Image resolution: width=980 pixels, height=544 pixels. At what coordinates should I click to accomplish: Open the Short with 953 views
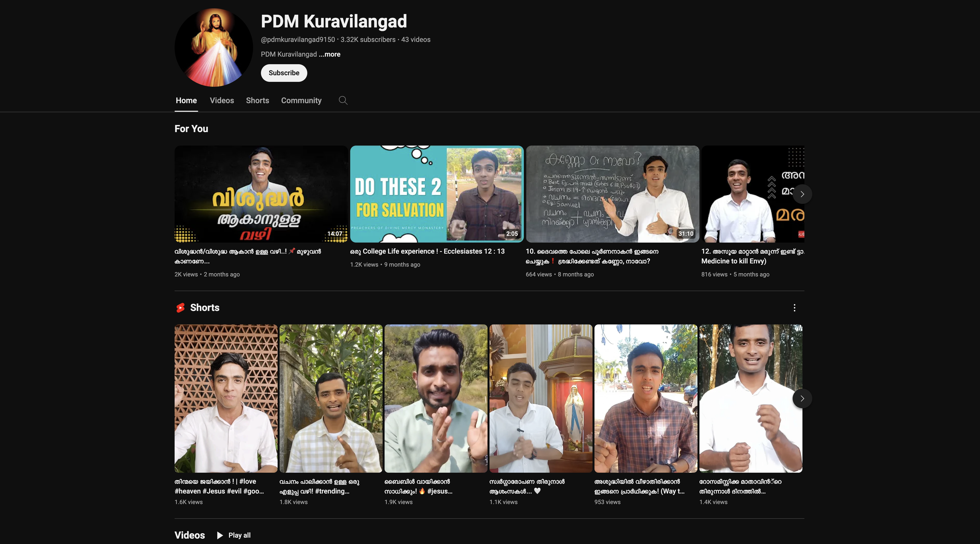645,398
